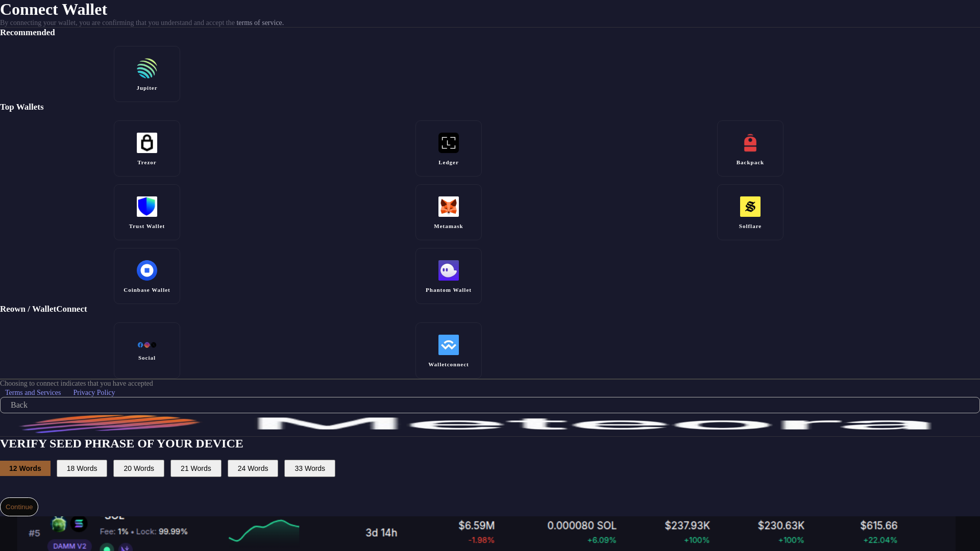Click the green price chart thumbnail

pyautogui.click(x=264, y=531)
